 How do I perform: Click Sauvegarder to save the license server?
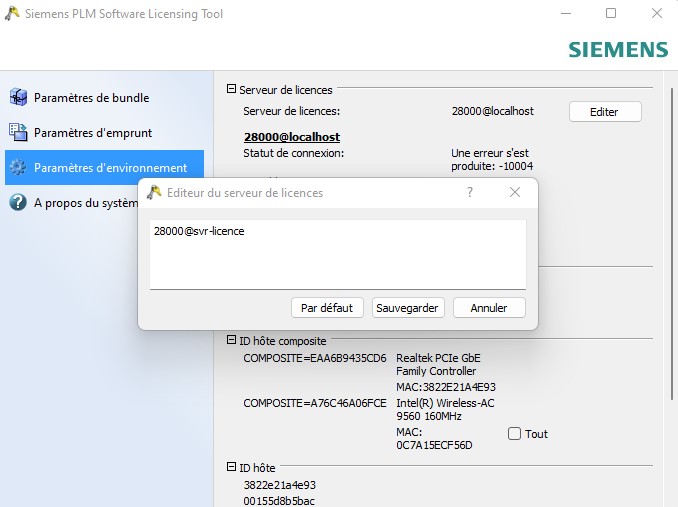pyautogui.click(x=408, y=308)
